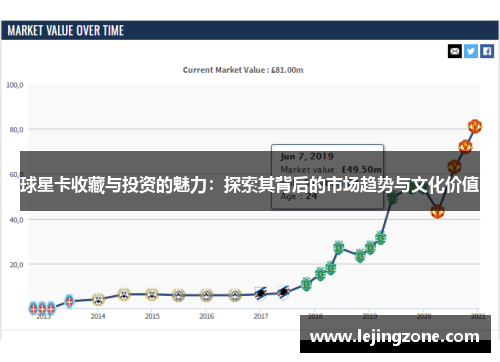Select the leftmost Novara crest in 2013

(x=33, y=308)
